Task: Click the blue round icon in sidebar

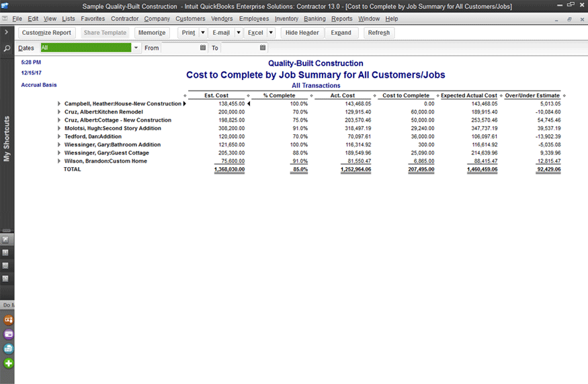Action: pos(9,348)
